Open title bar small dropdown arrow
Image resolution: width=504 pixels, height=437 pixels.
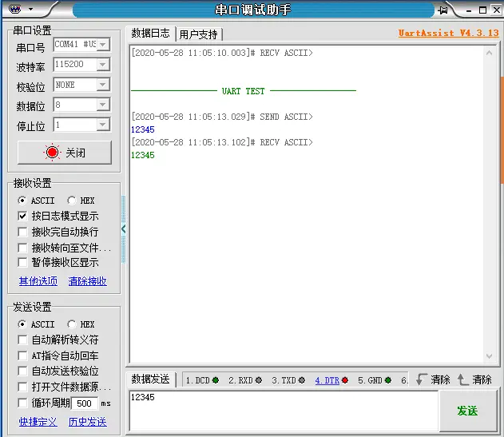[x=31, y=9]
